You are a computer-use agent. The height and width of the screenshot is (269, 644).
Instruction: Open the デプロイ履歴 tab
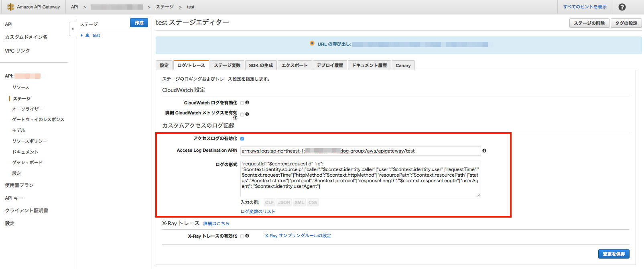[x=330, y=65]
